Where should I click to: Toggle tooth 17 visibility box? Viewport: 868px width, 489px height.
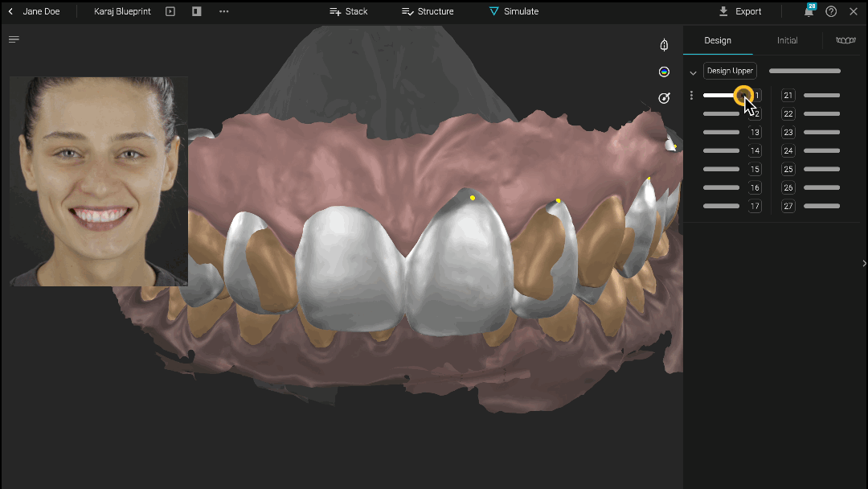[x=755, y=206]
